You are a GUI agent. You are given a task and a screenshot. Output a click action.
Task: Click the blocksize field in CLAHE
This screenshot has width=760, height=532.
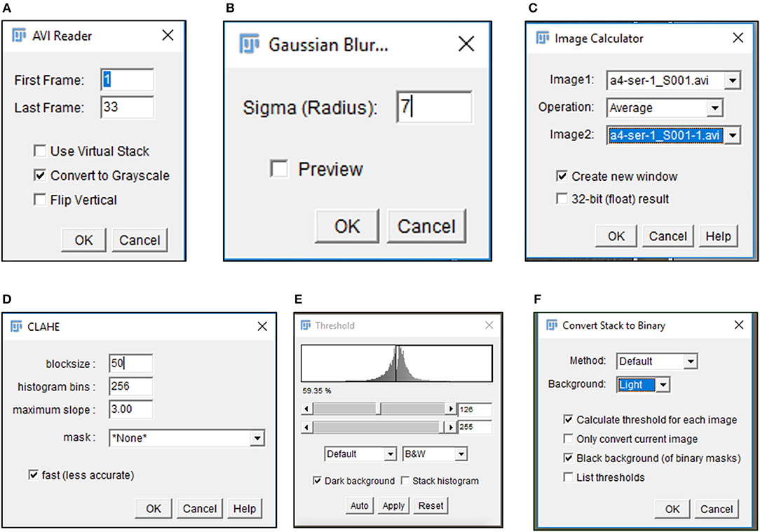click(131, 363)
